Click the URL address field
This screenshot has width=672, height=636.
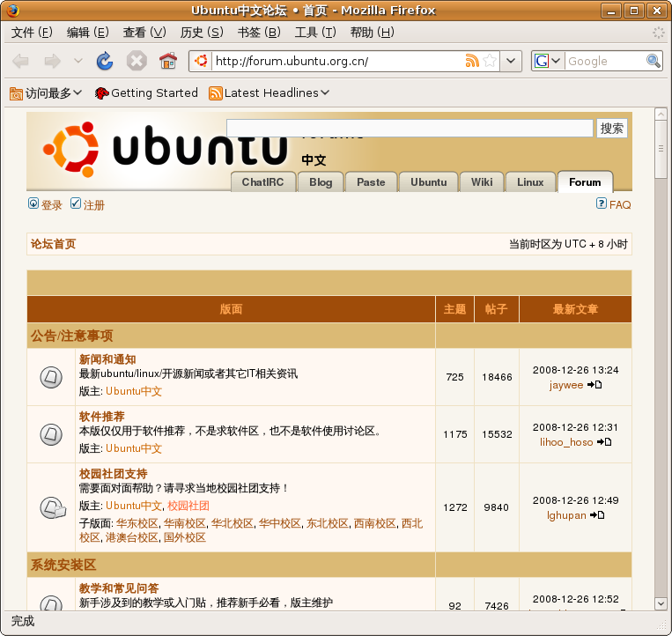(x=337, y=62)
